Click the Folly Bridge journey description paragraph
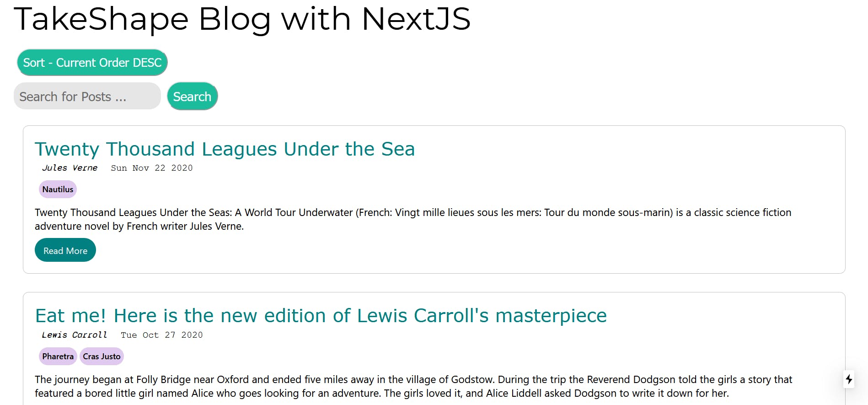868x405 pixels. [x=413, y=386]
